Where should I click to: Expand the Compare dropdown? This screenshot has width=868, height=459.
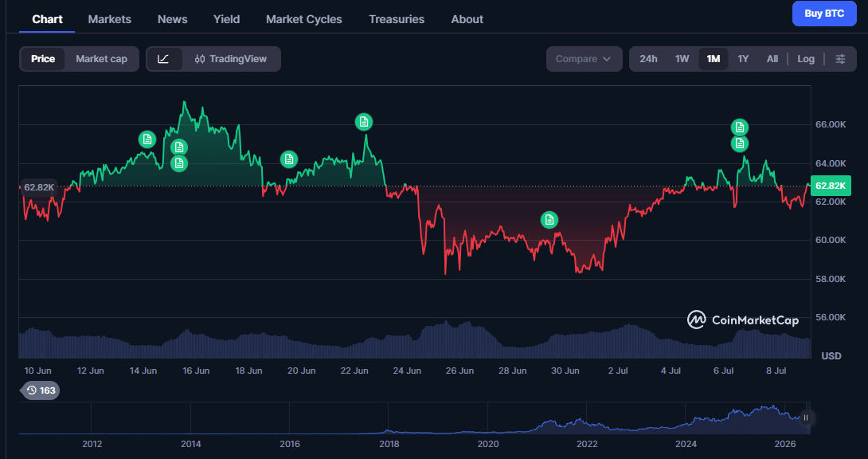584,59
